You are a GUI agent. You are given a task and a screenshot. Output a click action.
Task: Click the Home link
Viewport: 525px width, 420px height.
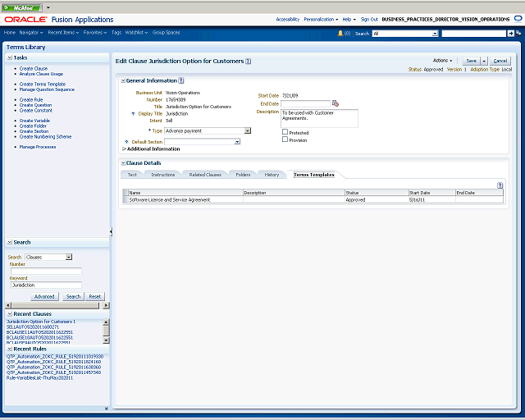pyautogui.click(x=9, y=33)
